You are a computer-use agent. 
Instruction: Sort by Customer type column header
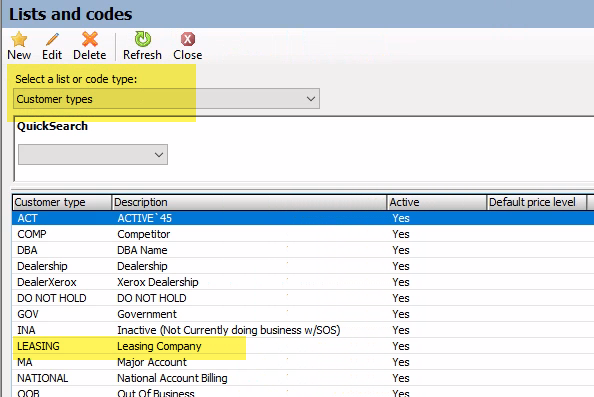pos(62,202)
